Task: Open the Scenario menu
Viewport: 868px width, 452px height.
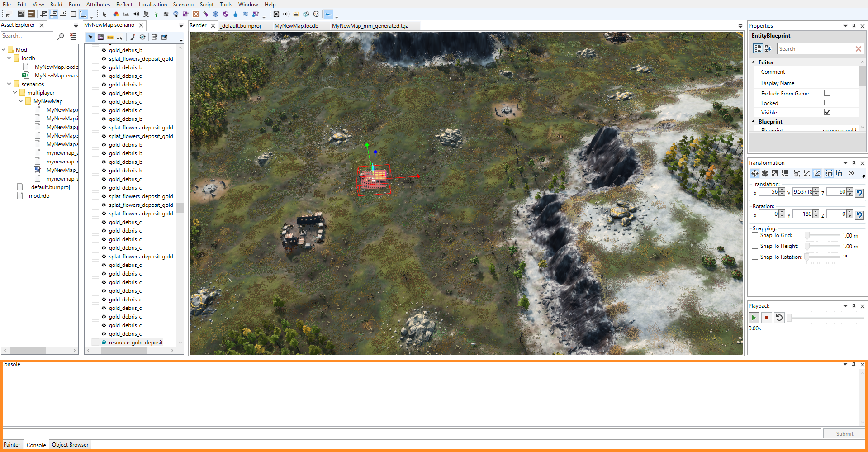Action: tap(183, 5)
